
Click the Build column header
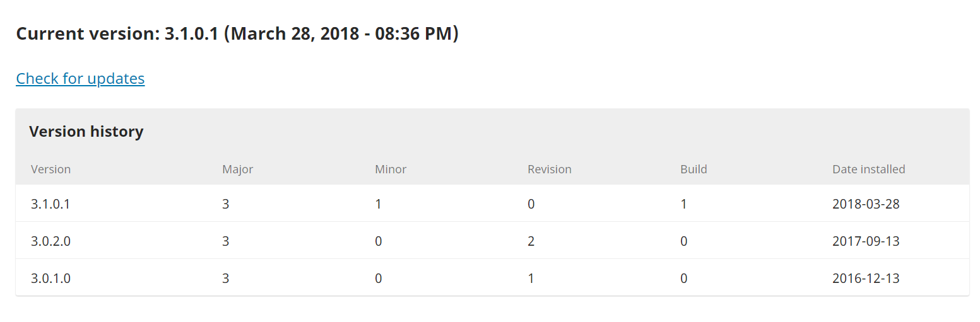click(694, 170)
